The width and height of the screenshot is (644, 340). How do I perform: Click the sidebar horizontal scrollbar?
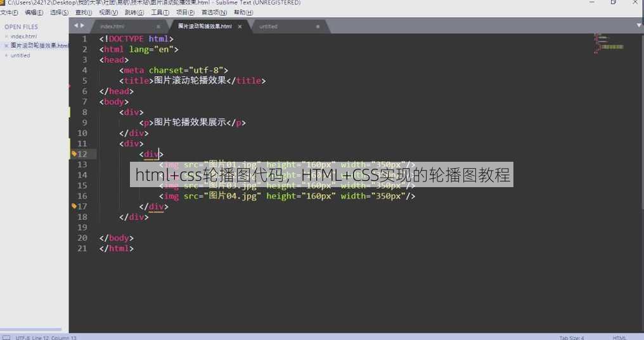31,329
